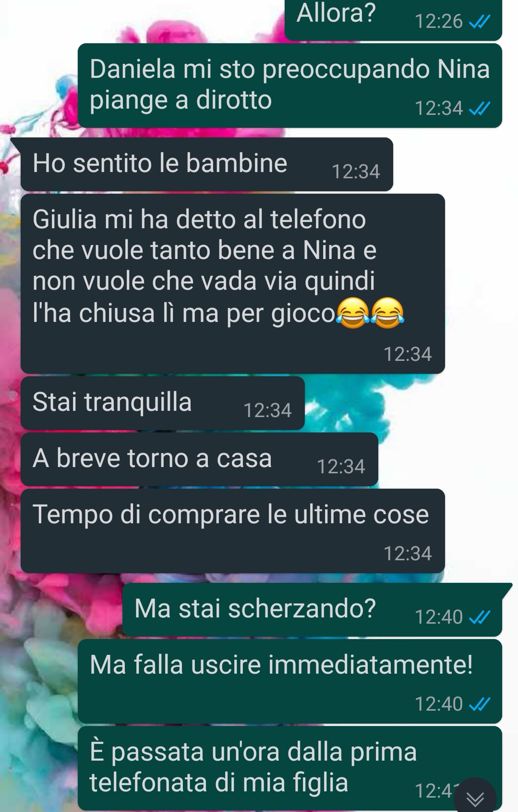Tap the 12:26 timestamp on 'Allora?'

point(438,21)
